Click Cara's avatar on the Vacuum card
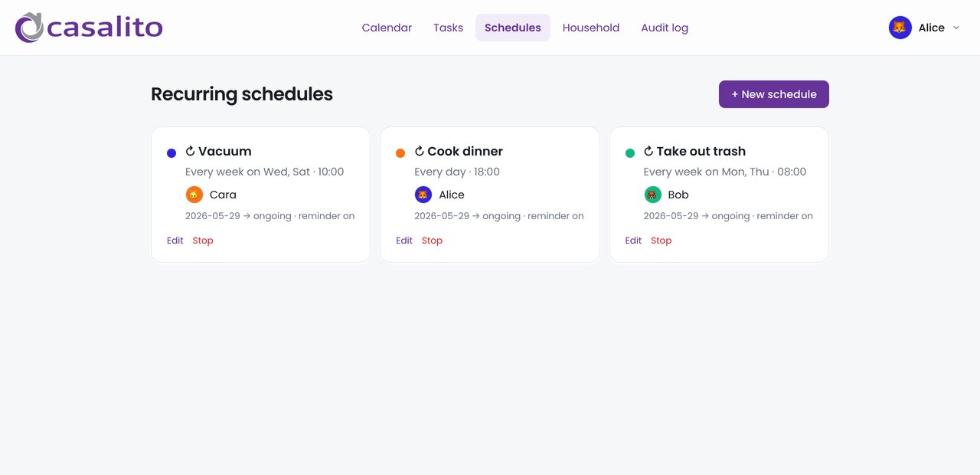The width and height of the screenshot is (980, 475). pos(194,195)
